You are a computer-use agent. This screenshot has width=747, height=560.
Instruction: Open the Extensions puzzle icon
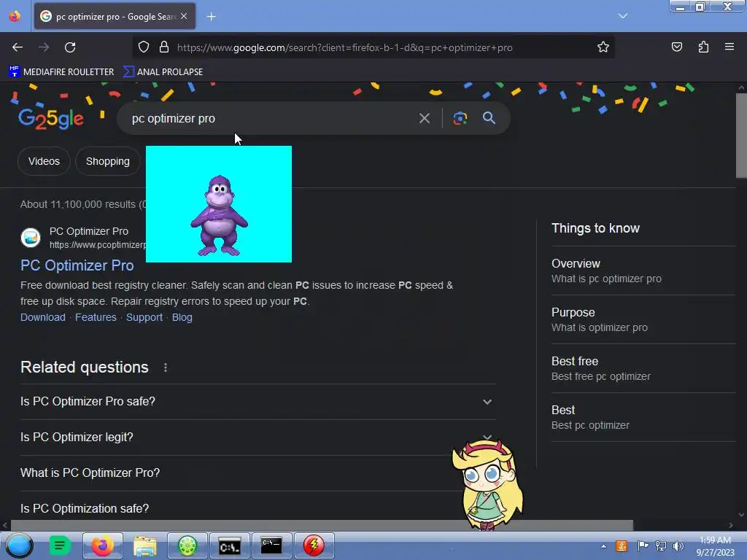point(703,47)
